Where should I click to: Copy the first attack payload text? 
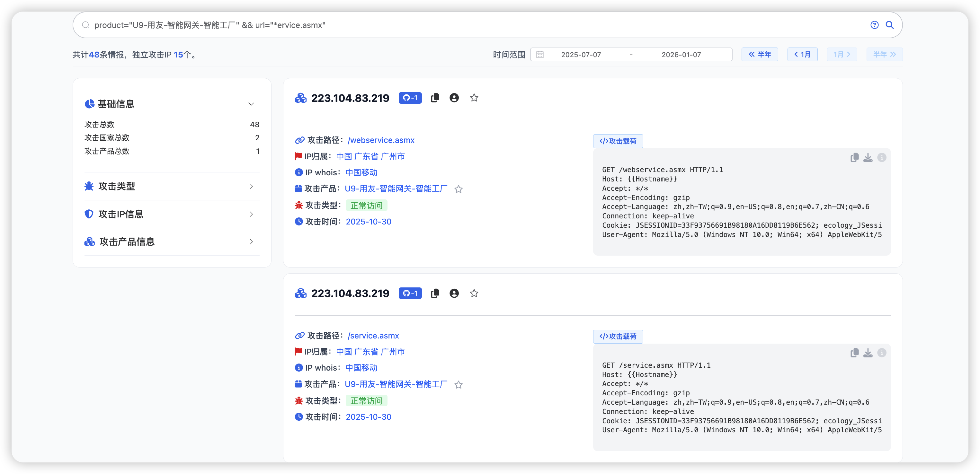(x=854, y=157)
